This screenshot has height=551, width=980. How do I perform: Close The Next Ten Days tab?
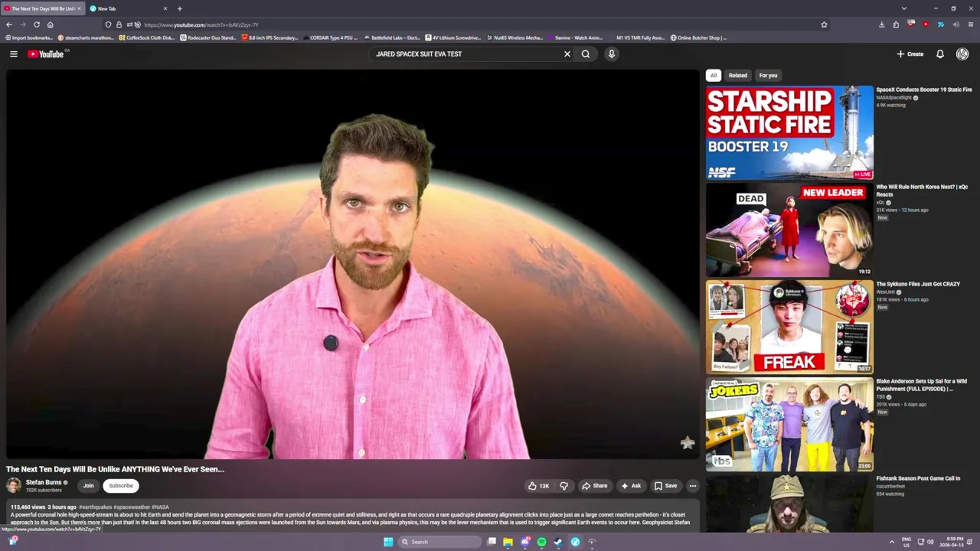pyautogui.click(x=79, y=8)
